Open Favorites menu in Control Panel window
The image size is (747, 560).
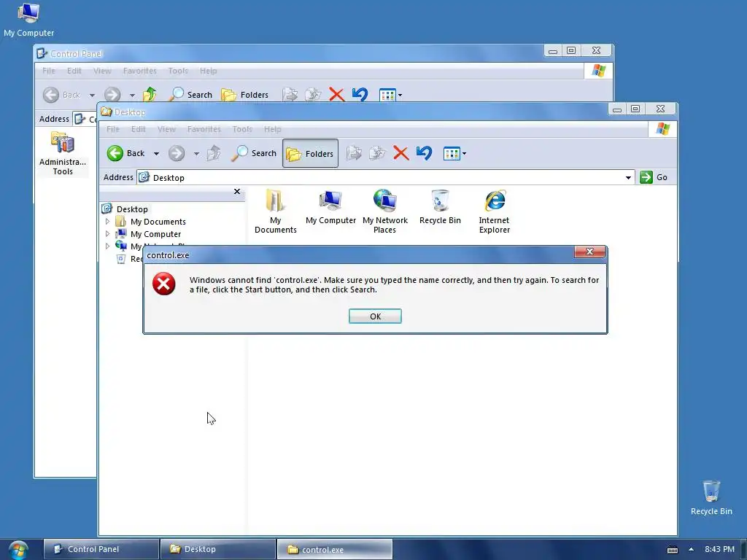(139, 71)
